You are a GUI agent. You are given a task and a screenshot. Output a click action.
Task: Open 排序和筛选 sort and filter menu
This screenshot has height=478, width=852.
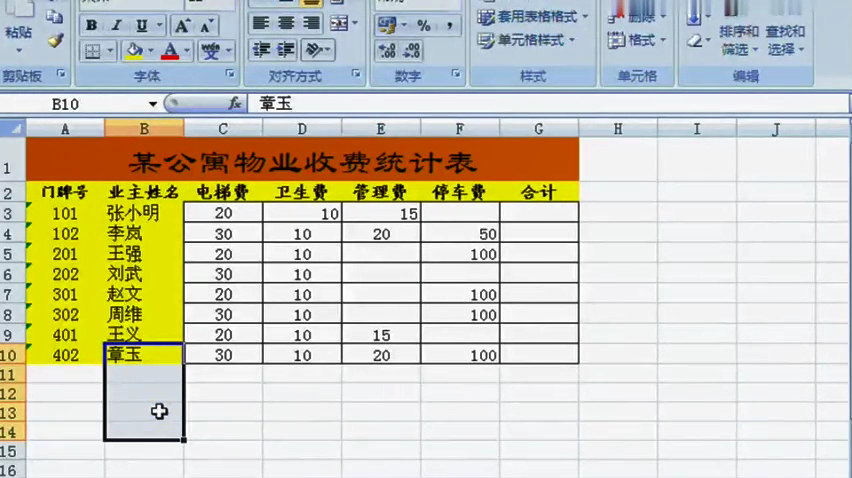tap(739, 40)
